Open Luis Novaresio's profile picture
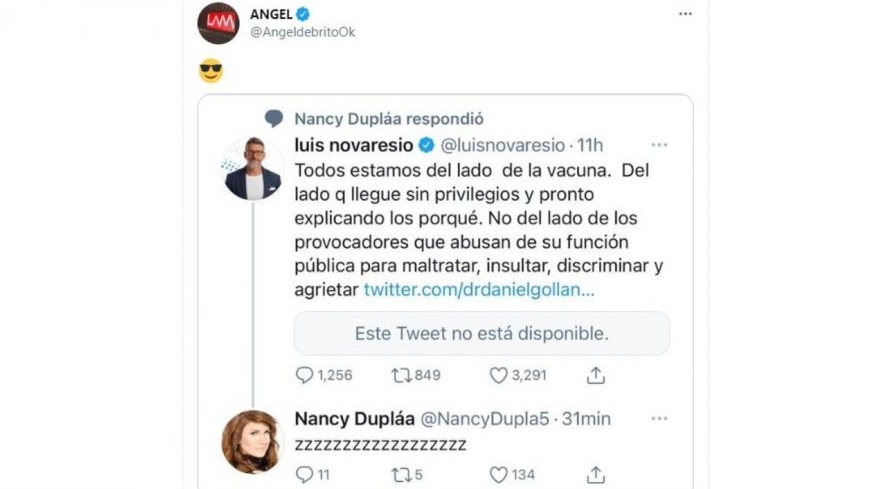Screen dimensions: 878x489 tap(252, 169)
